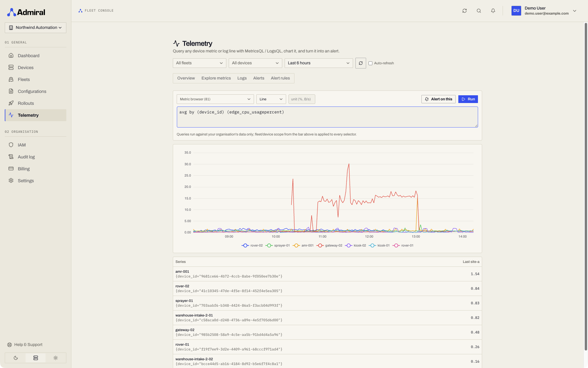Select system theme middle icon

click(36, 358)
